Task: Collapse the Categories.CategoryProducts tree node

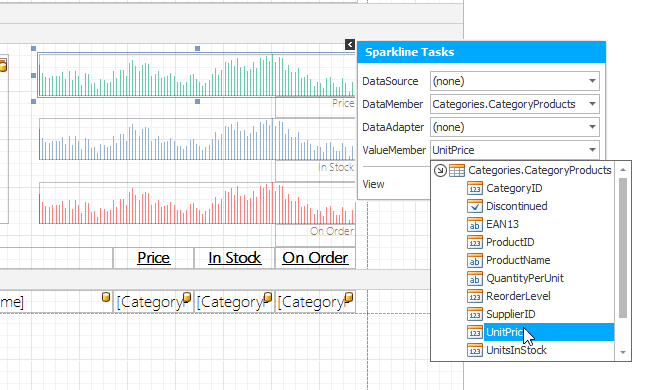Action: click(x=440, y=170)
